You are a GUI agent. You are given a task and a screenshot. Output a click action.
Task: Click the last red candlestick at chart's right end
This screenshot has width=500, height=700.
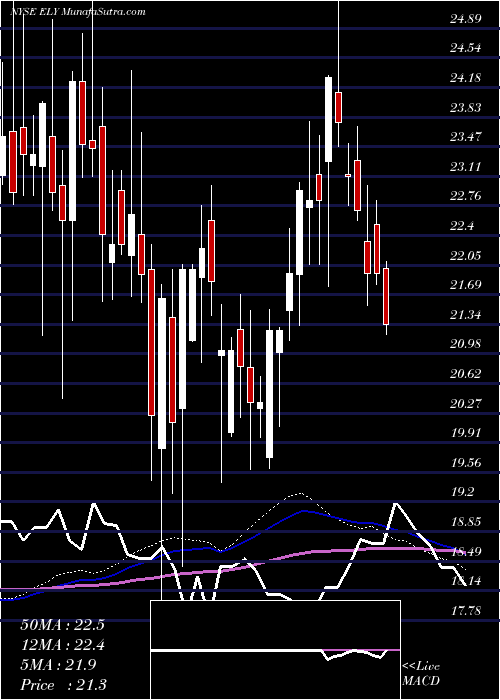coord(386,296)
